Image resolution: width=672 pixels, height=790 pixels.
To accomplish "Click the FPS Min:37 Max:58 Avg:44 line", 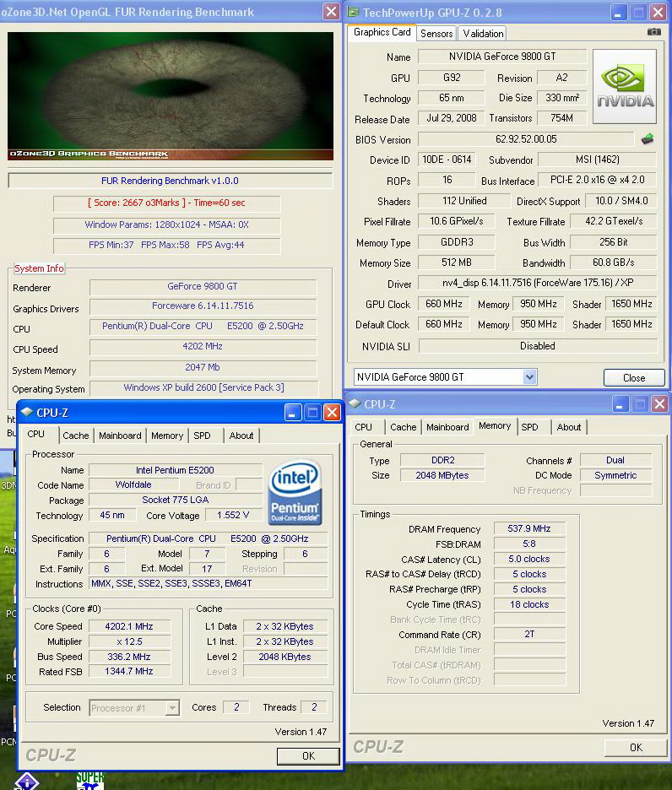I will tap(166, 246).
